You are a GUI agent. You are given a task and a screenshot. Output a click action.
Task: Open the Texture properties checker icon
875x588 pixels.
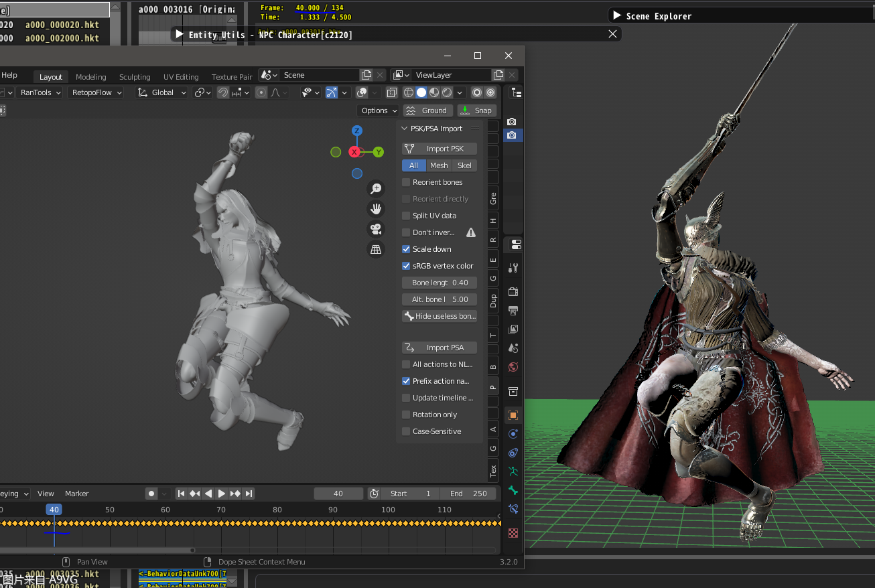pos(513,533)
